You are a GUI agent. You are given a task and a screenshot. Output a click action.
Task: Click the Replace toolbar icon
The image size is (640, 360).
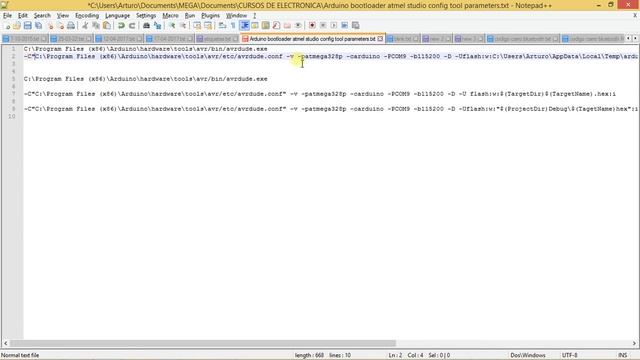pos(157,26)
